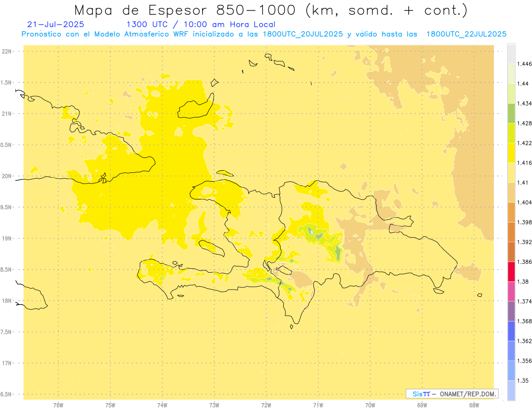The image size is (532, 411).
Task: Click the 68W longitude label
Action: click(474, 405)
